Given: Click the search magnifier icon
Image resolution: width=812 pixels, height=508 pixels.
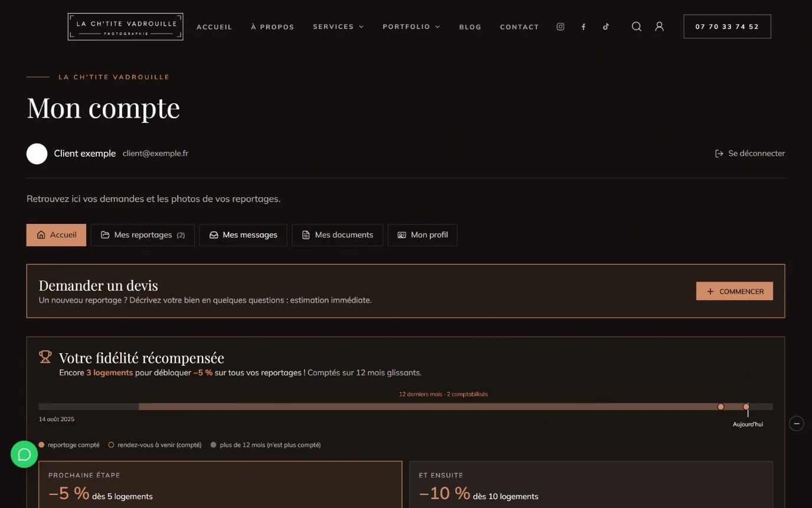Looking at the screenshot, I should click(x=636, y=27).
